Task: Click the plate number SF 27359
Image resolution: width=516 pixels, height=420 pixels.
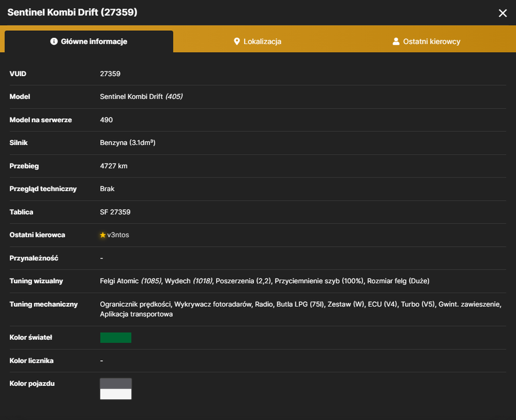Action: tap(115, 212)
